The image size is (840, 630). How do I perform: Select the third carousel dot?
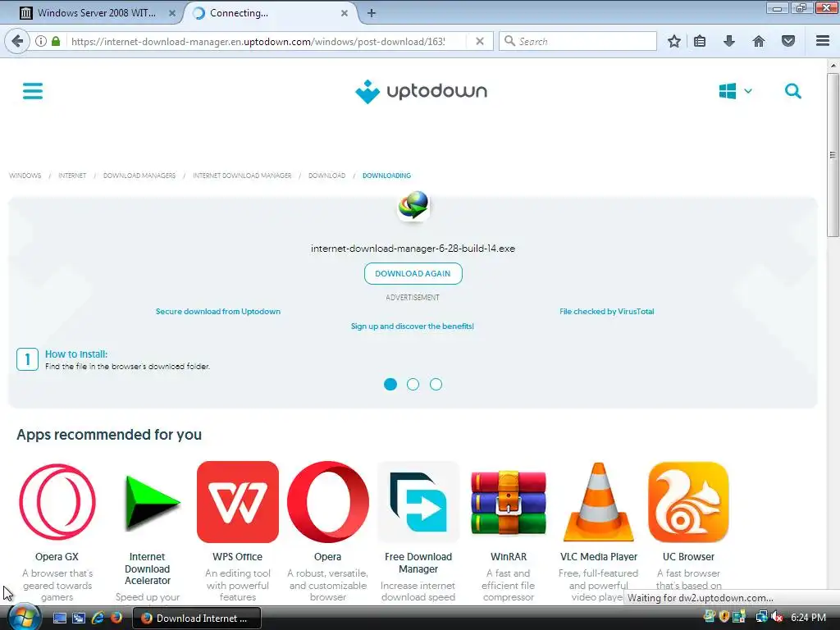click(436, 384)
